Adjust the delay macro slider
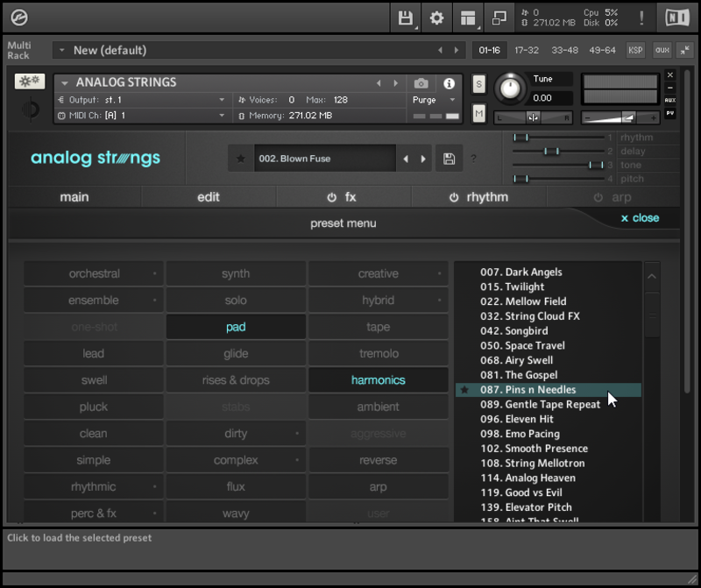The image size is (701, 588). coord(551,152)
